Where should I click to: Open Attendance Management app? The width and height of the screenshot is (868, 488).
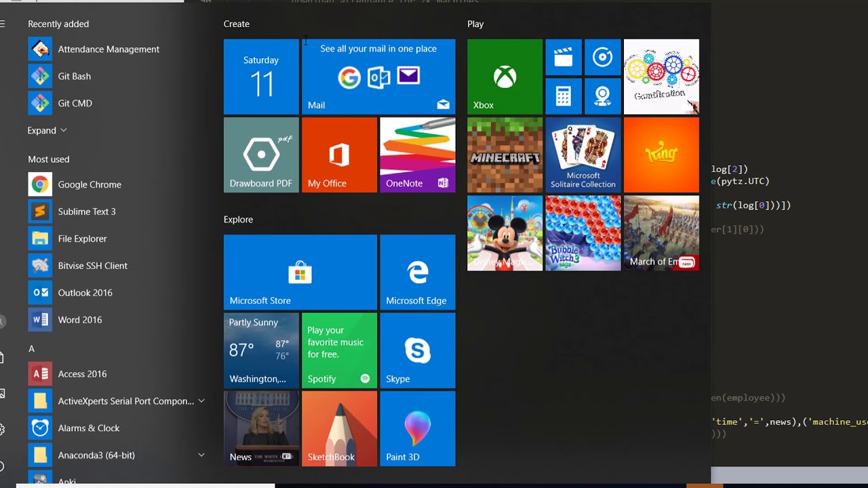115,49
